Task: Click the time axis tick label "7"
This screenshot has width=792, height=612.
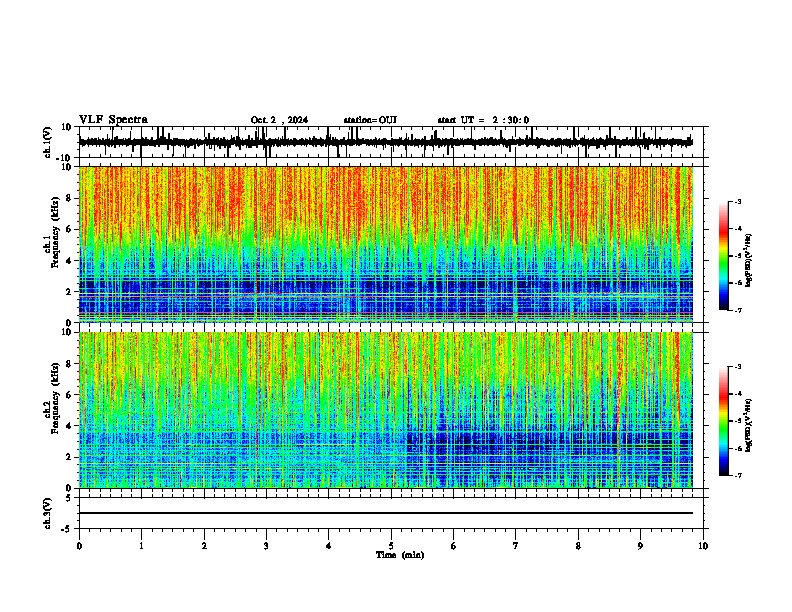Action: [x=516, y=546]
